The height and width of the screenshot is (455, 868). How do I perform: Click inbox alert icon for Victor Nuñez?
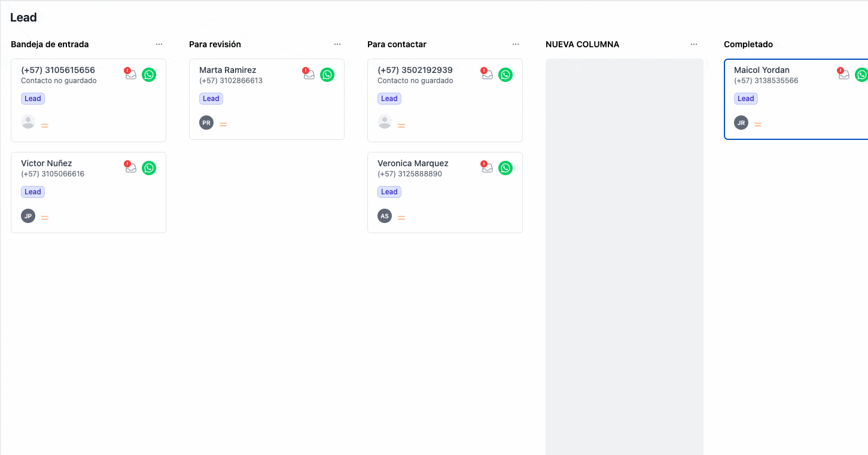coord(130,168)
